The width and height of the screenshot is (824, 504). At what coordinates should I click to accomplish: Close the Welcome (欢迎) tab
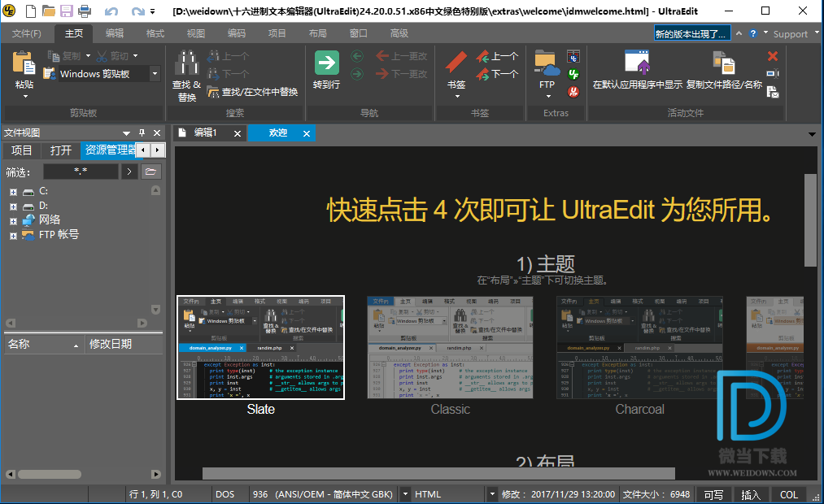tap(307, 134)
